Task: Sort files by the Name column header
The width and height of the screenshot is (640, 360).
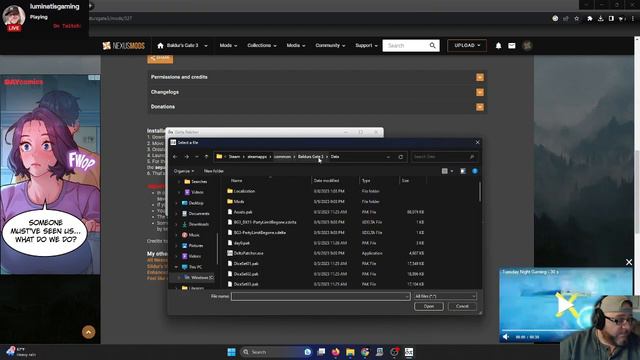Action: [x=237, y=180]
